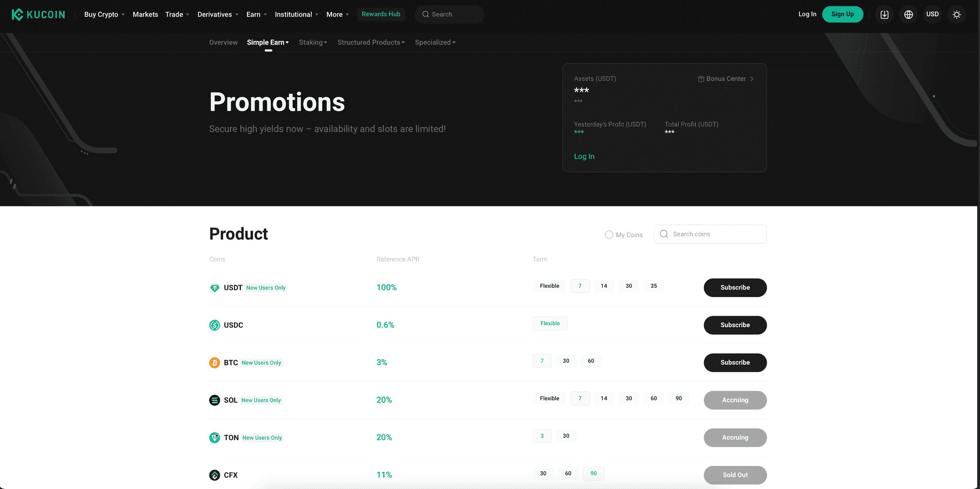Open the Staking dropdown

pyautogui.click(x=313, y=42)
